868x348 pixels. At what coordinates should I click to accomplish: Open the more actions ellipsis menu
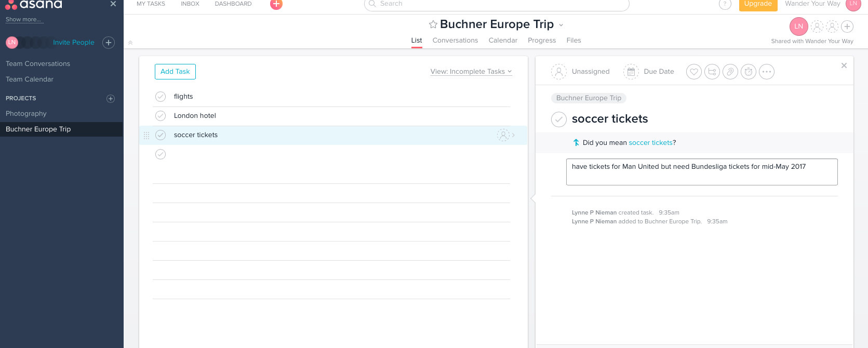(767, 72)
